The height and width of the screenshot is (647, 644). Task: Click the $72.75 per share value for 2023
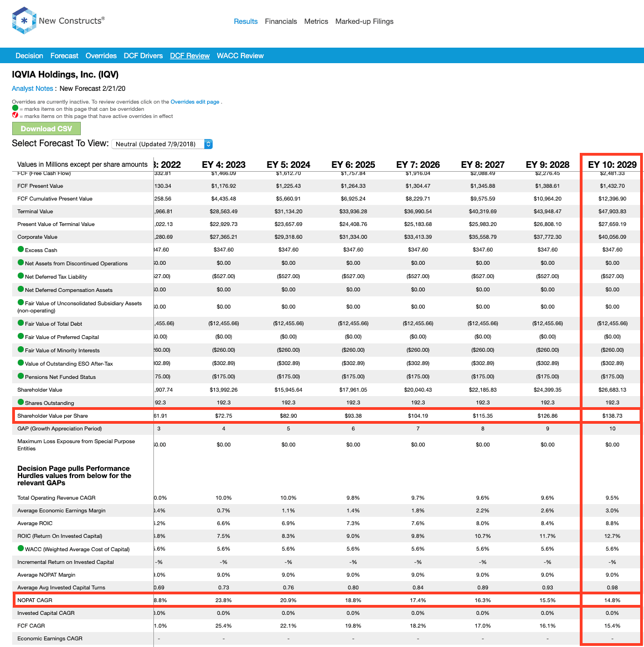point(224,416)
